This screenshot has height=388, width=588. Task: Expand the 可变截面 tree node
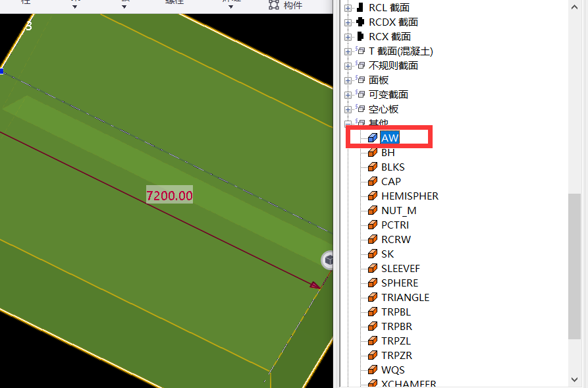(348, 95)
